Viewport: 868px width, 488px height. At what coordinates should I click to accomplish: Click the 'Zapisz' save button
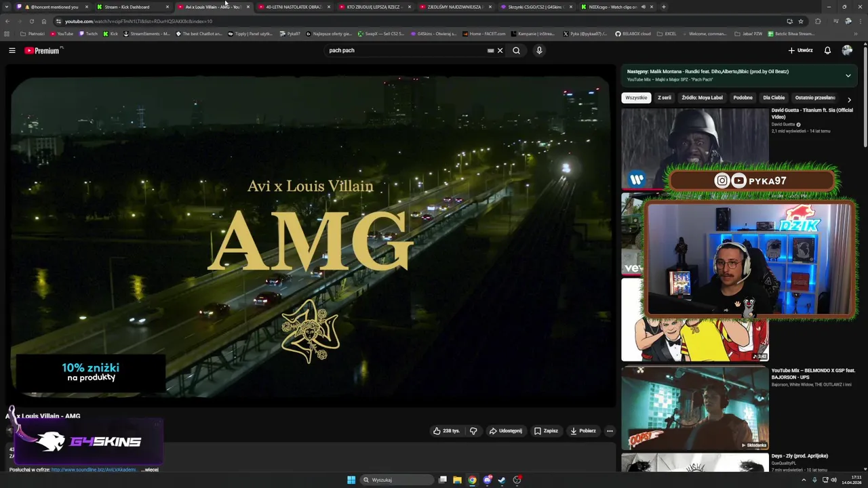tap(546, 430)
